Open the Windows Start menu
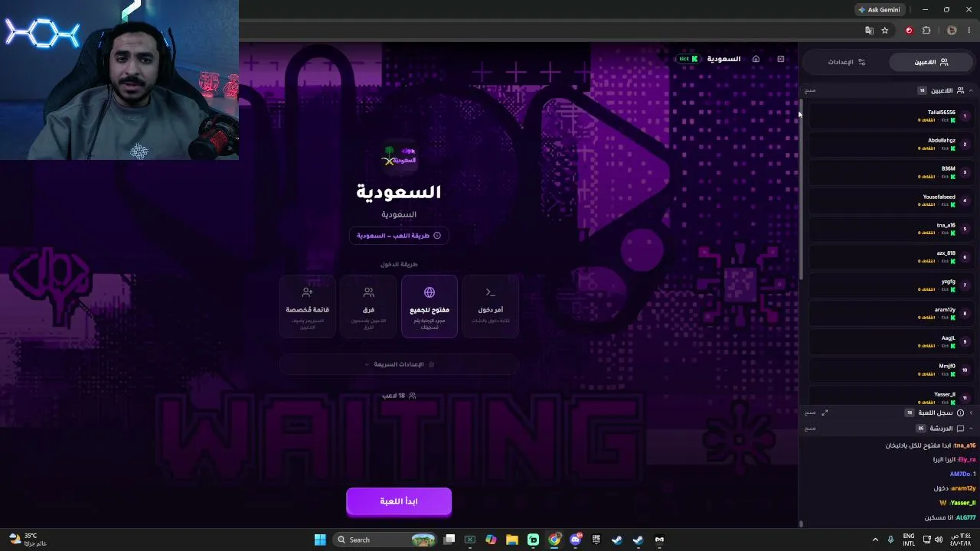The height and width of the screenshot is (551, 980). pyautogui.click(x=320, y=540)
